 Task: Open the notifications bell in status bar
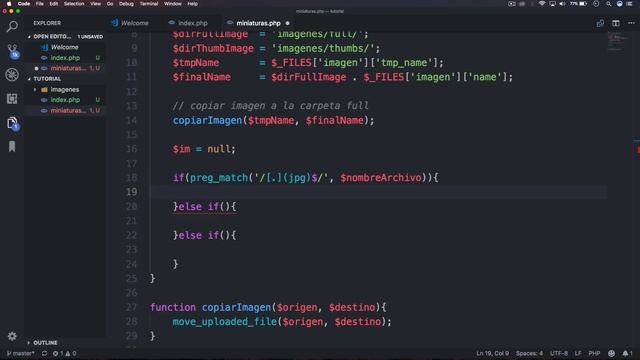(x=627, y=353)
